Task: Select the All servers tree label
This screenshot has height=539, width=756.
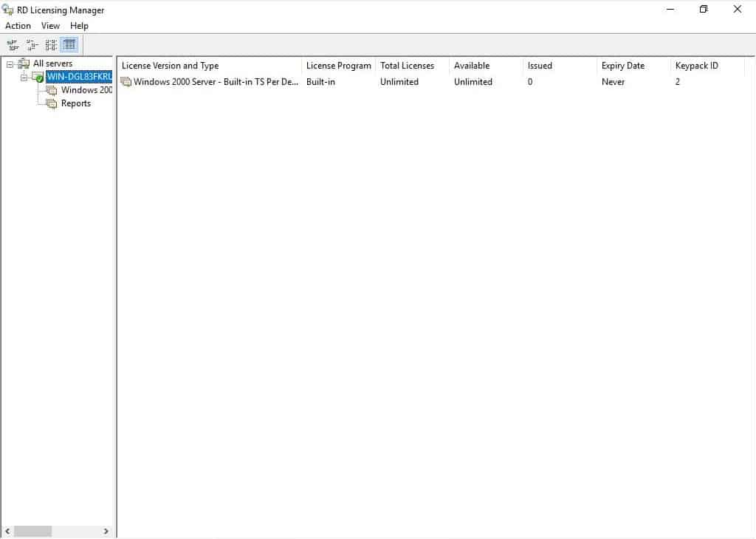Action: point(52,63)
